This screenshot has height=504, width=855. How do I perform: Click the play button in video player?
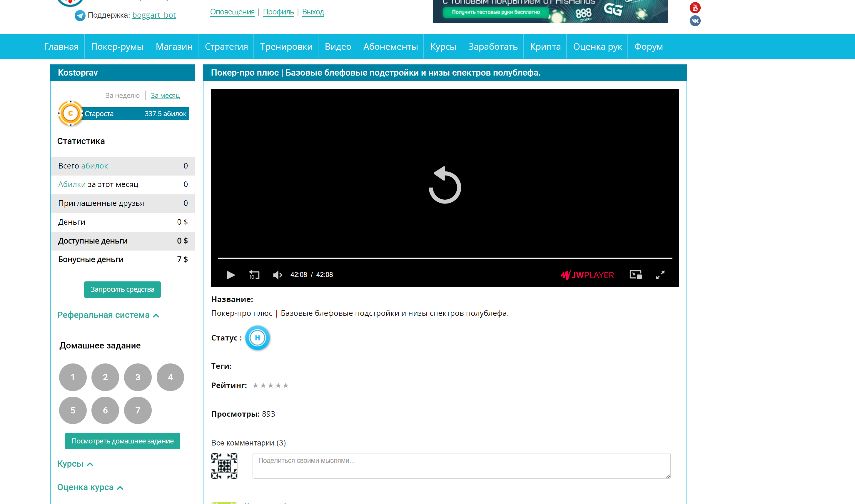pos(231,275)
